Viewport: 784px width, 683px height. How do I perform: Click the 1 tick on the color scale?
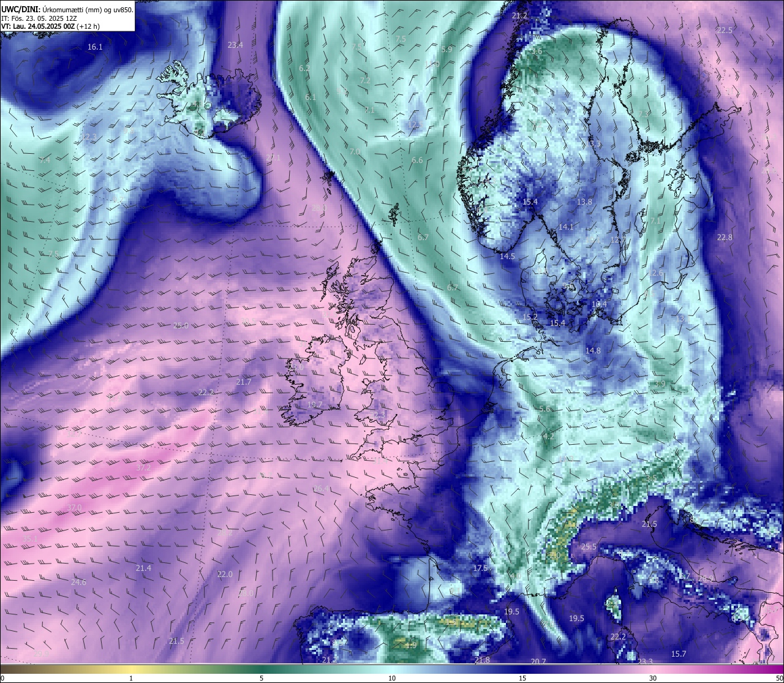pos(131,678)
